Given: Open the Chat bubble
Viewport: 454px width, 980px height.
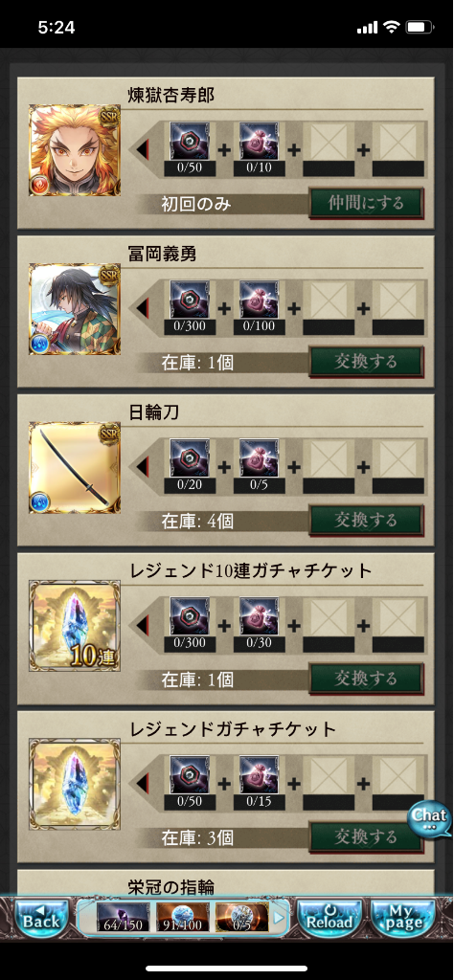Looking at the screenshot, I should pyautogui.click(x=430, y=819).
